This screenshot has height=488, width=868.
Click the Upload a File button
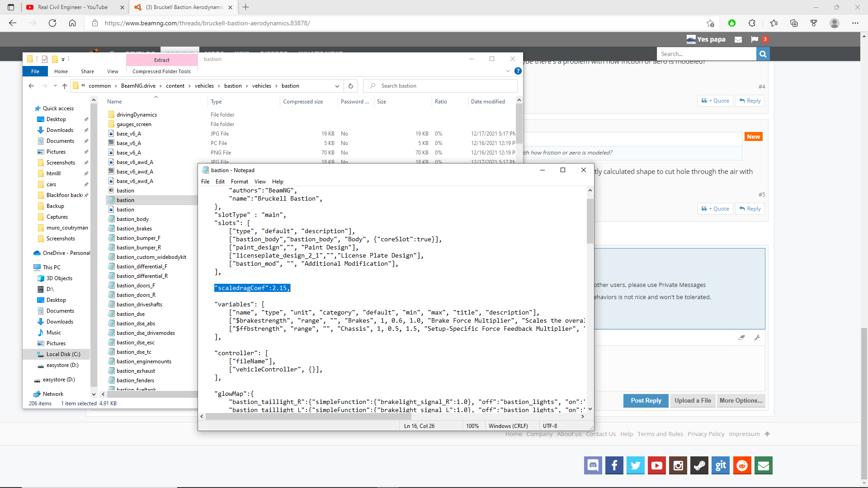pyautogui.click(x=693, y=401)
